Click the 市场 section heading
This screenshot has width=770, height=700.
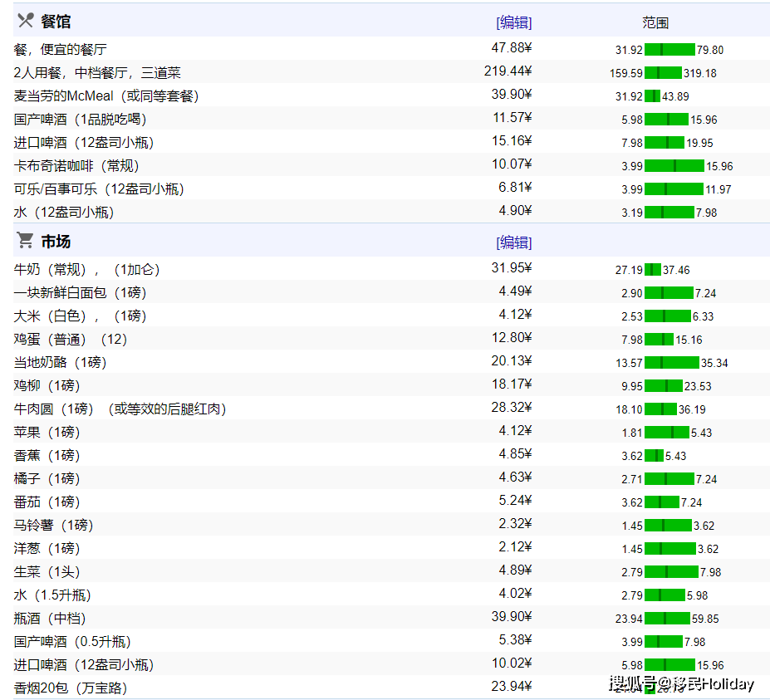pyautogui.click(x=56, y=242)
